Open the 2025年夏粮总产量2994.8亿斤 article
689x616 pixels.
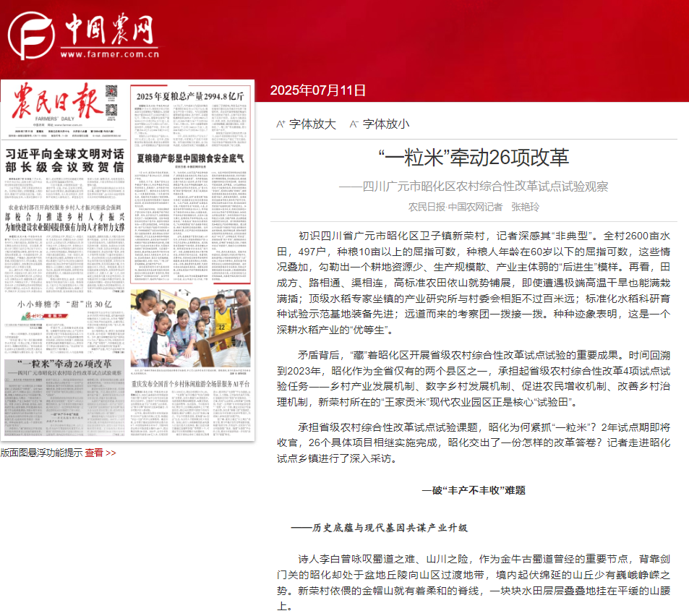pyautogui.click(x=190, y=95)
